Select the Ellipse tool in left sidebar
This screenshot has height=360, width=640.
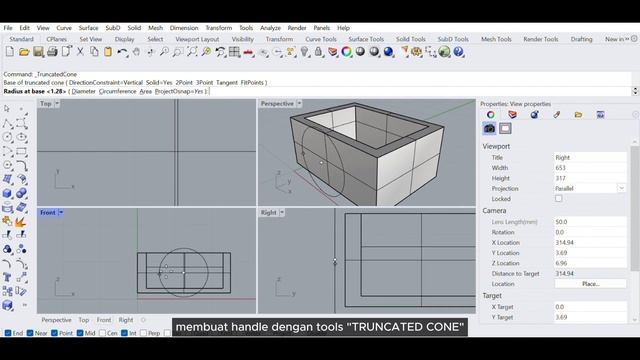(x=21, y=137)
